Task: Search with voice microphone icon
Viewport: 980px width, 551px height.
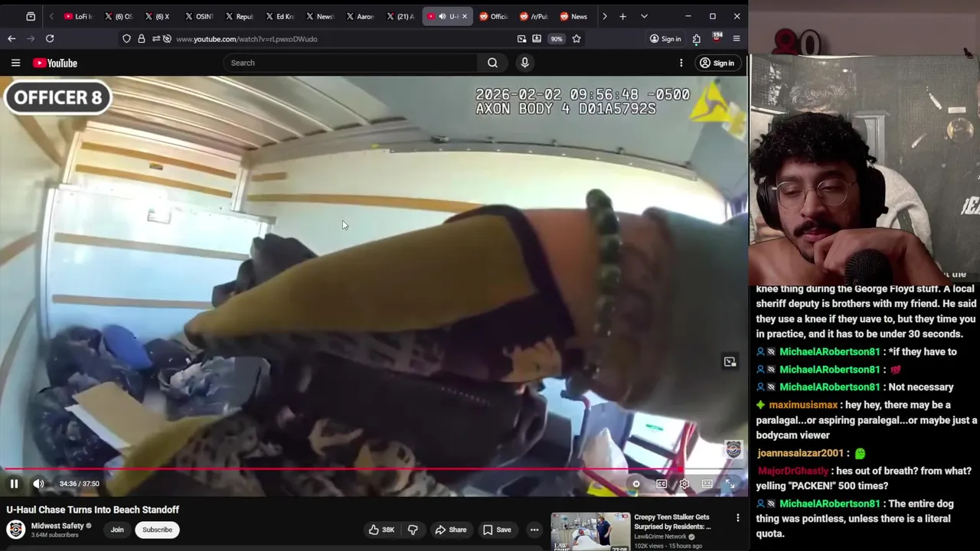Action: tap(524, 63)
